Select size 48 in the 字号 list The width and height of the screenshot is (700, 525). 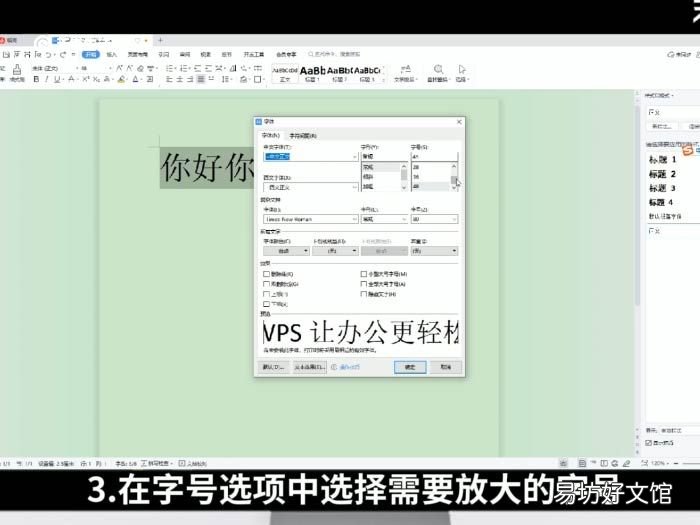point(430,186)
